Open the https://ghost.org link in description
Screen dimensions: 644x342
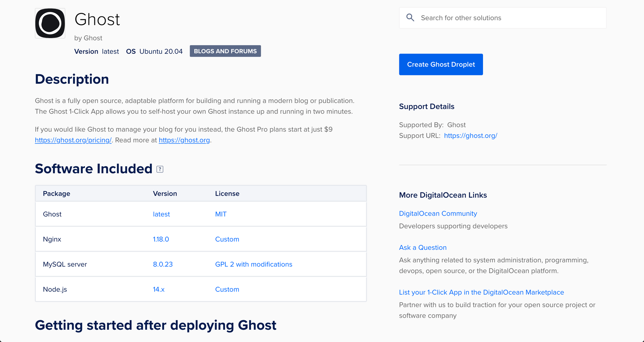click(x=184, y=140)
